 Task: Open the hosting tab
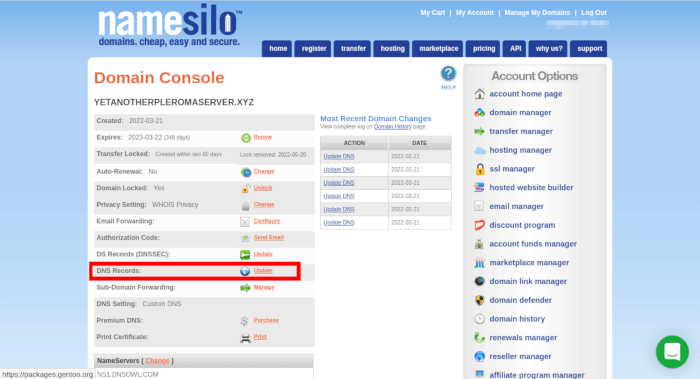coord(392,49)
